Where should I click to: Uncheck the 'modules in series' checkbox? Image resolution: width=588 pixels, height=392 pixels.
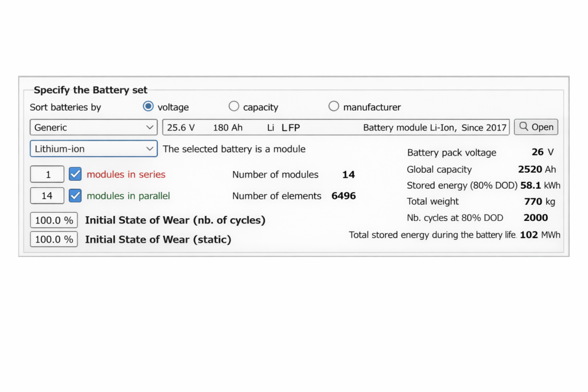click(x=75, y=174)
